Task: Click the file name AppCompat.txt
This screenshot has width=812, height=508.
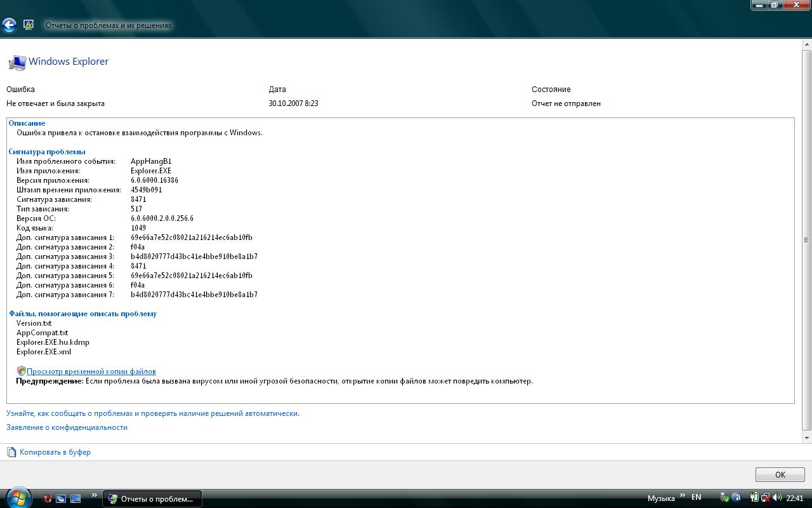Action: tap(42, 333)
